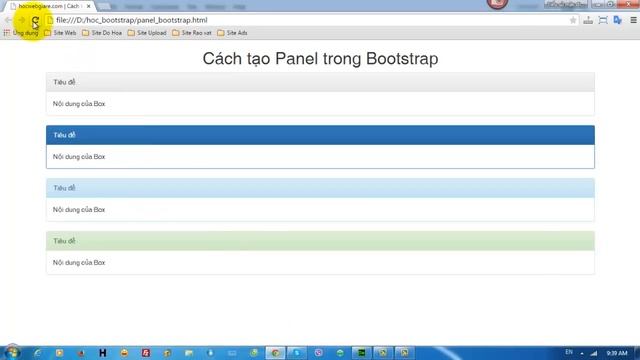The image size is (640, 360).
Task: Reload the page with the refresh button
Action: point(36,20)
